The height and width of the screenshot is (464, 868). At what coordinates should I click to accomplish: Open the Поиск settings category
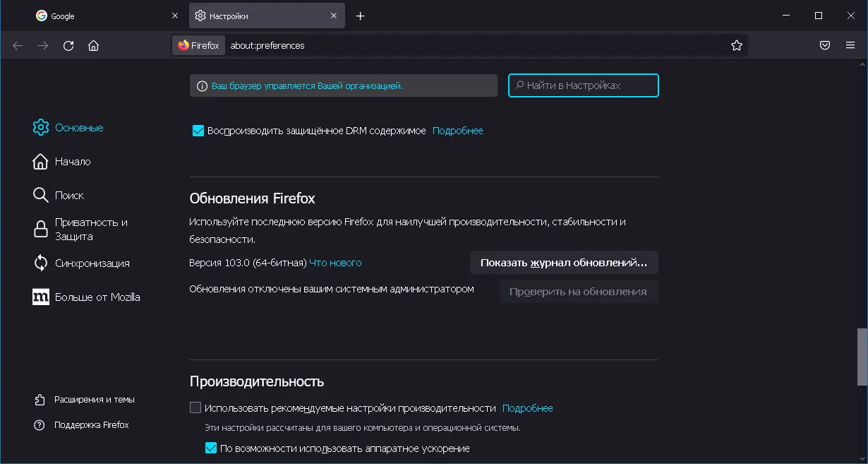click(69, 196)
